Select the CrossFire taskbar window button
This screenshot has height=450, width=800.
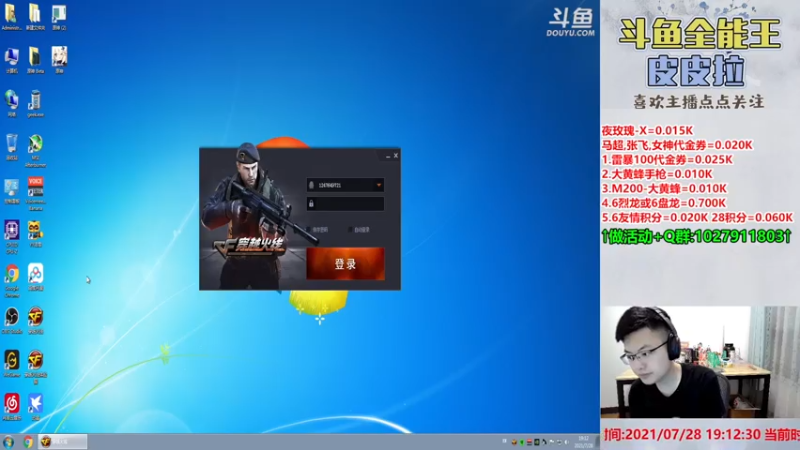click(63, 441)
